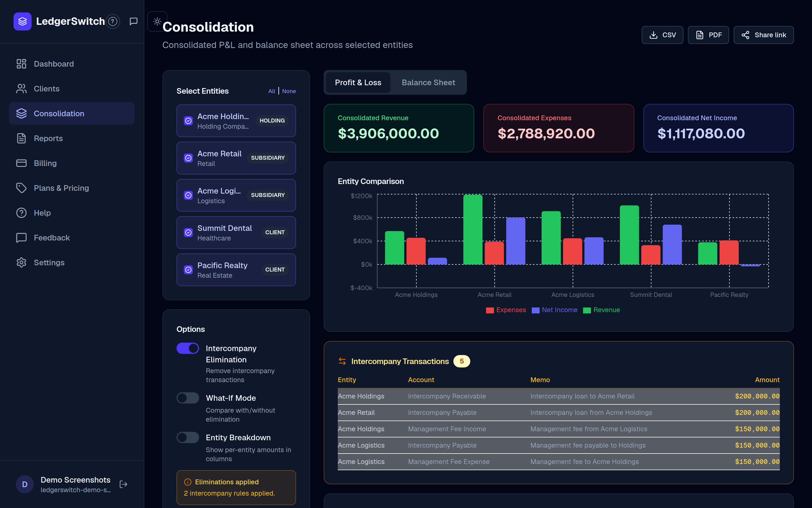Click the Intercompany Transactions count badge 5
This screenshot has height=508, width=812.
[x=462, y=361]
